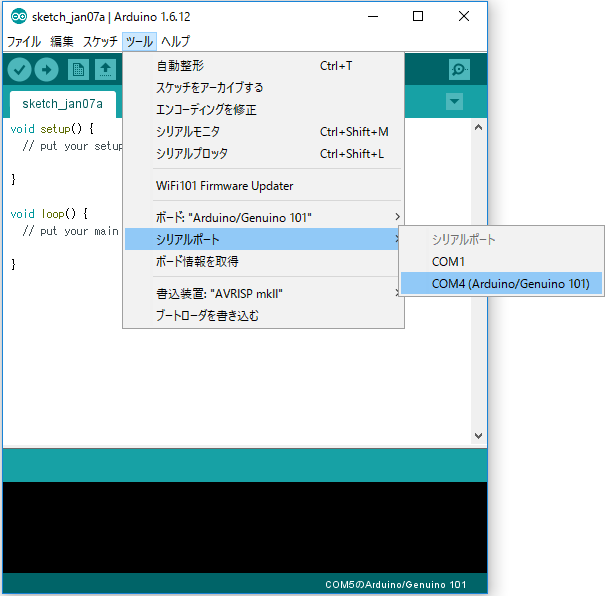Click the Arduino logo in the title bar

click(19, 17)
